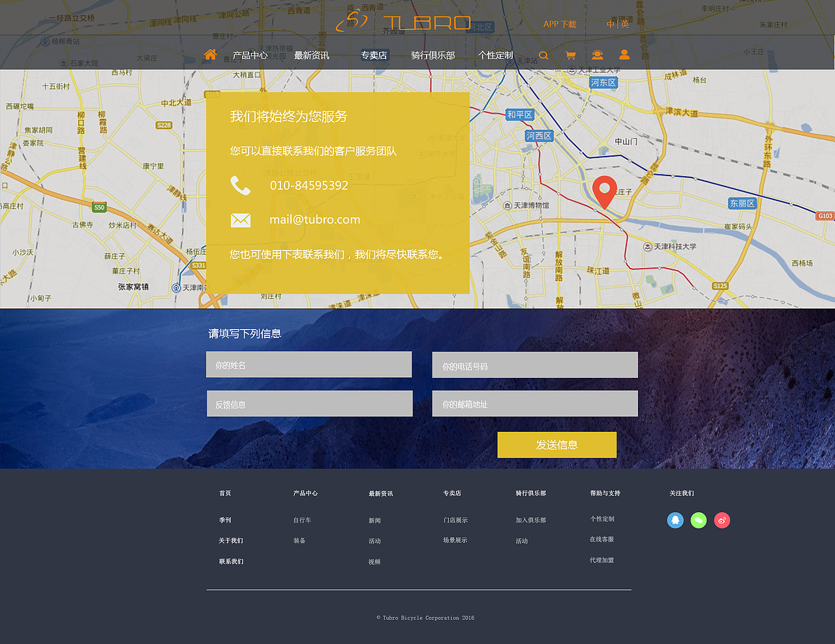The height and width of the screenshot is (644, 835).
Task: Open the green WeChat social icon
Action: point(699,520)
